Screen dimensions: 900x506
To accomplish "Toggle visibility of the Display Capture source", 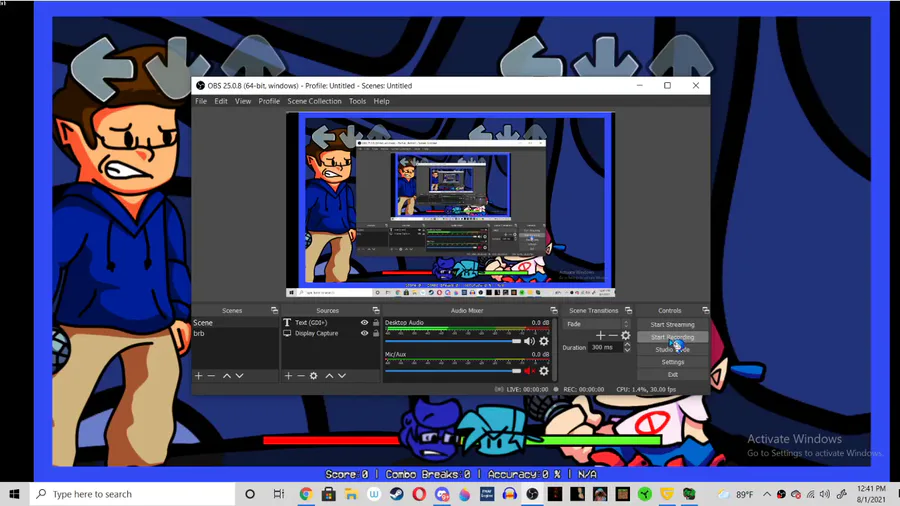I will 364,333.
